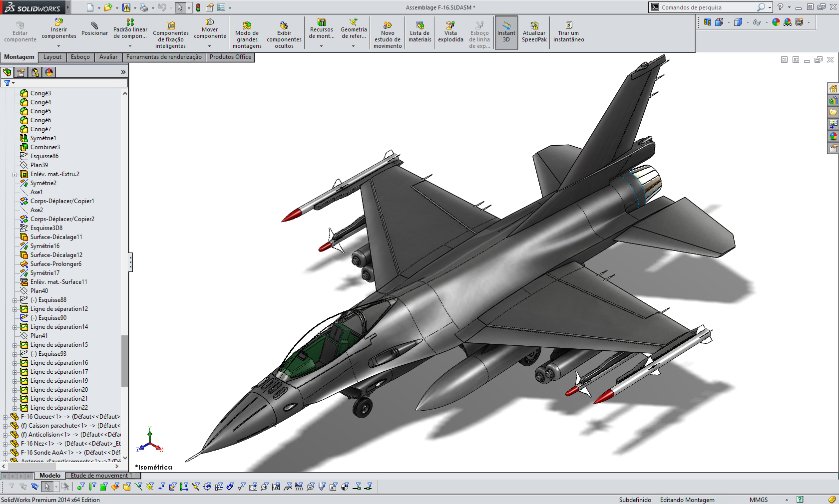The image size is (839, 504).
Task: Click the Help question mark button
Action: click(780, 7)
